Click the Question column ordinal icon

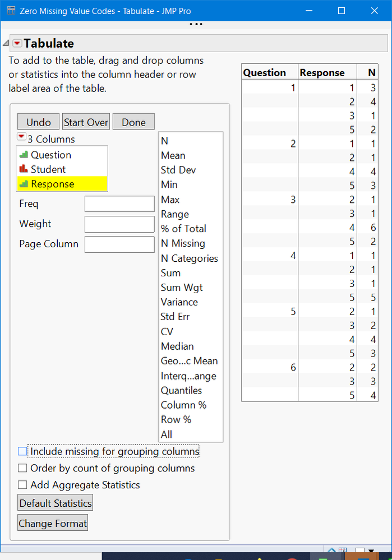click(x=24, y=155)
